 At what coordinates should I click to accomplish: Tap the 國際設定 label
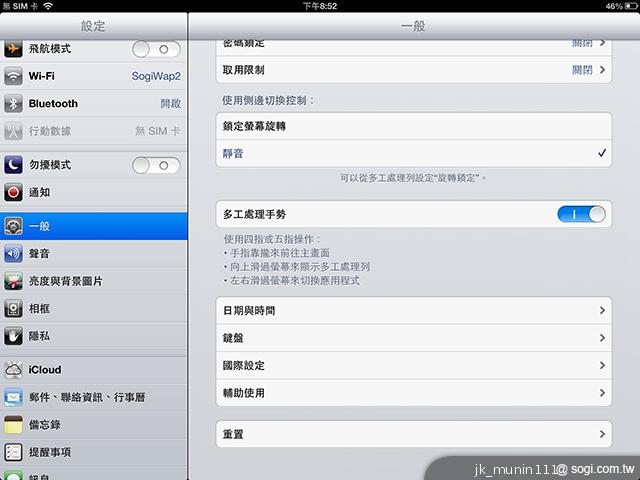(x=244, y=365)
